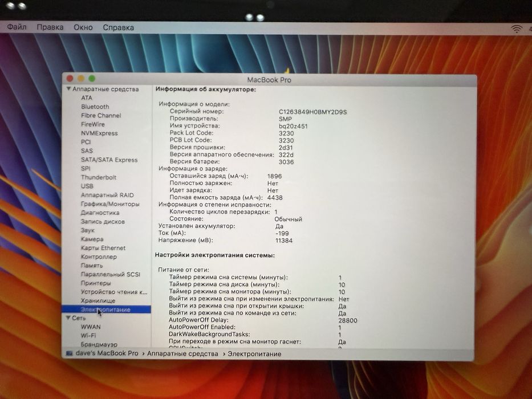Click device name value bq20z451
Image resolution: width=532 pixels, height=399 pixels.
point(293,126)
